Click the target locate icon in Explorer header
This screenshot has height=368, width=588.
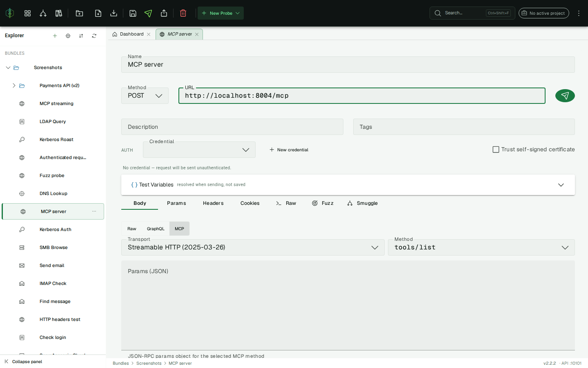coord(68,36)
